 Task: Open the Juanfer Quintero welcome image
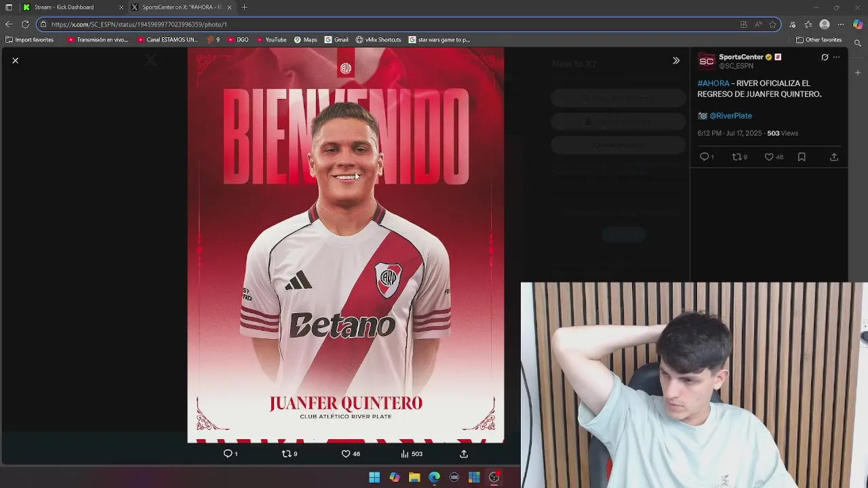coord(346,245)
